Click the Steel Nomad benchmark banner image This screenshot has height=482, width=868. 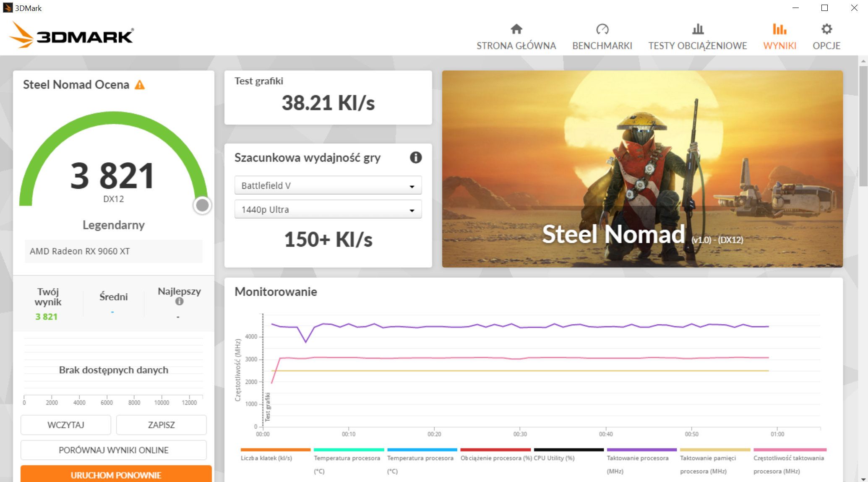pyautogui.click(x=642, y=169)
